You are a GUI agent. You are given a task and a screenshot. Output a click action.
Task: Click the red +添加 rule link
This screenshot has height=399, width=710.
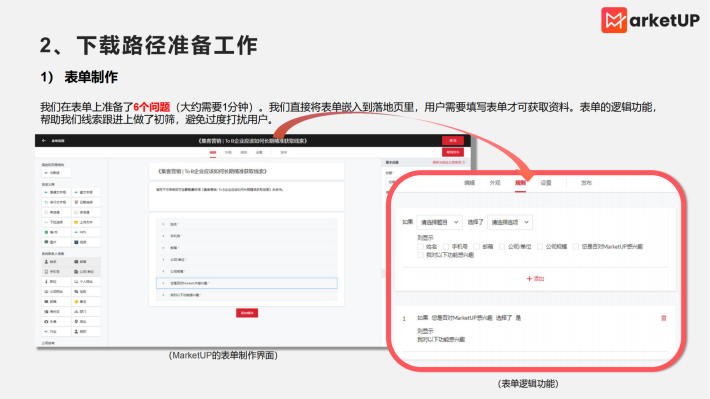pos(535,279)
